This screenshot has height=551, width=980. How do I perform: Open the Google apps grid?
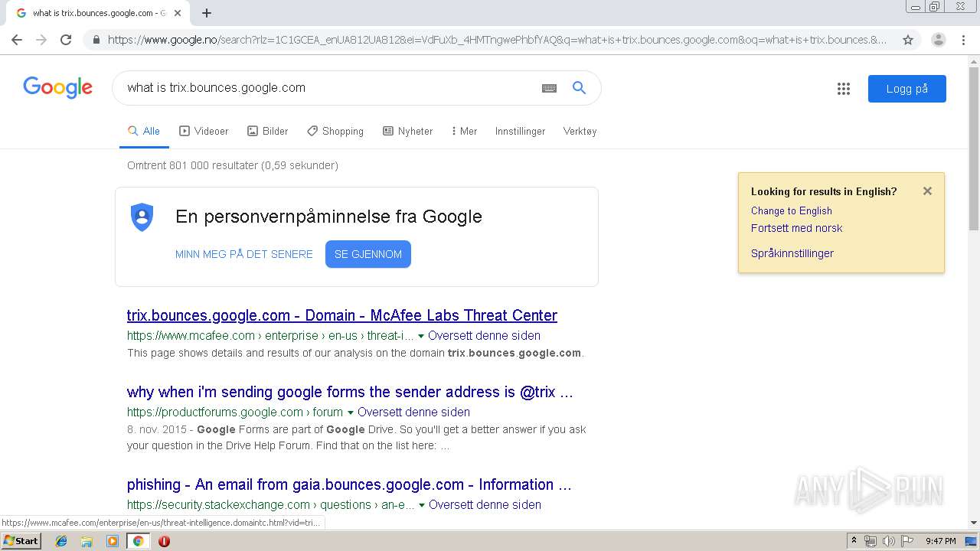(x=844, y=89)
